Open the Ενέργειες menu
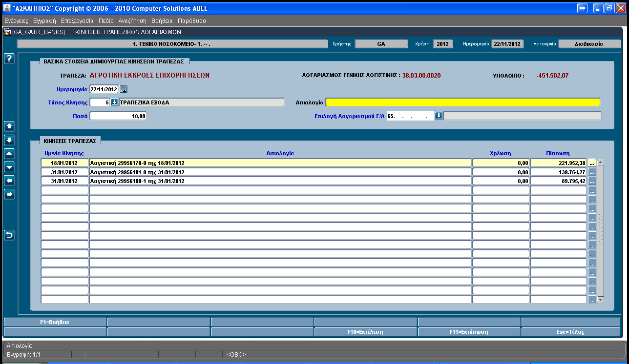The width and height of the screenshot is (629, 364). click(16, 21)
